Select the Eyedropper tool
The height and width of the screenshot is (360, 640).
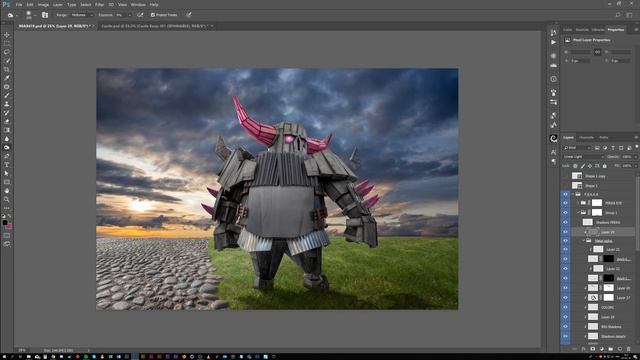pyautogui.click(x=7, y=78)
